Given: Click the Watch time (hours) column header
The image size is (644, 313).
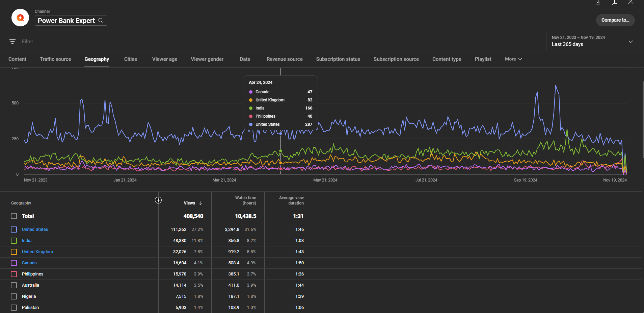Looking at the screenshot, I should (245, 200).
